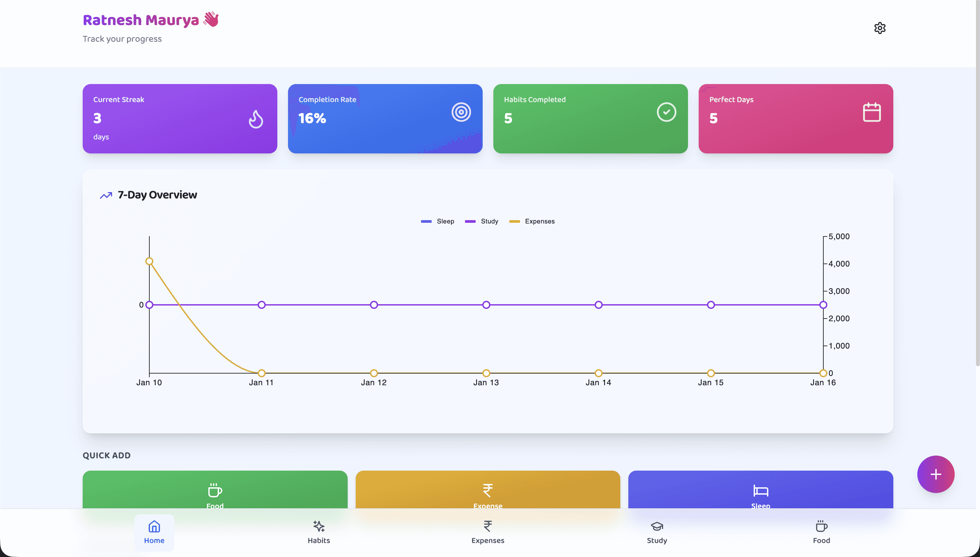Click the green Food quick add button
Screen dimensions: 980x557
coord(215,490)
